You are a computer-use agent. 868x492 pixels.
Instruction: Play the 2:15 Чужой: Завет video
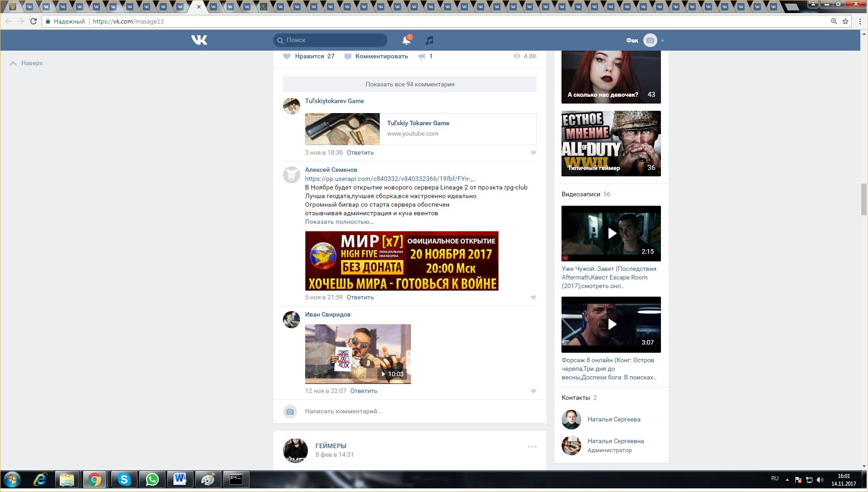[611, 233]
